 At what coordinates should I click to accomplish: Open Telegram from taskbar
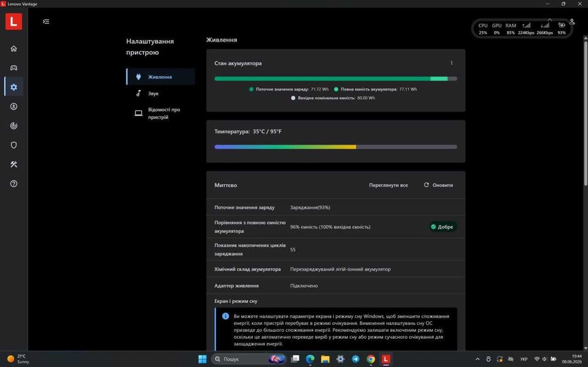356,359
